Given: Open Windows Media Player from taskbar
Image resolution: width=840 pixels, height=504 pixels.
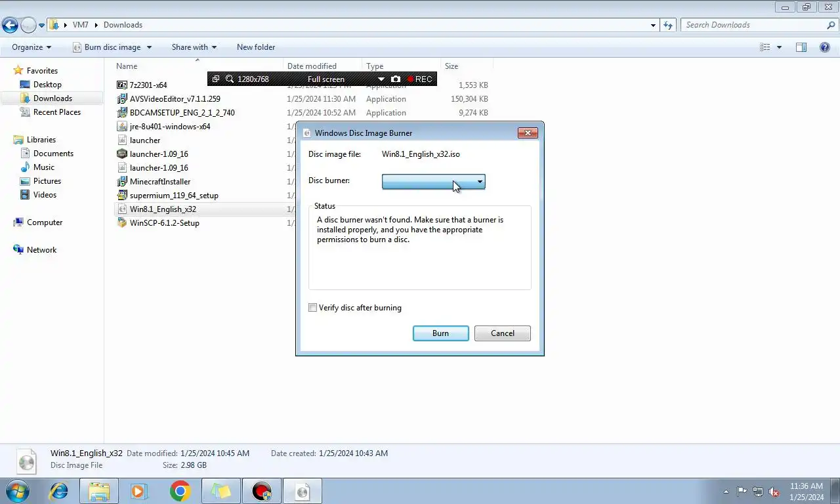Looking at the screenshot, I should tap(138, 491).
